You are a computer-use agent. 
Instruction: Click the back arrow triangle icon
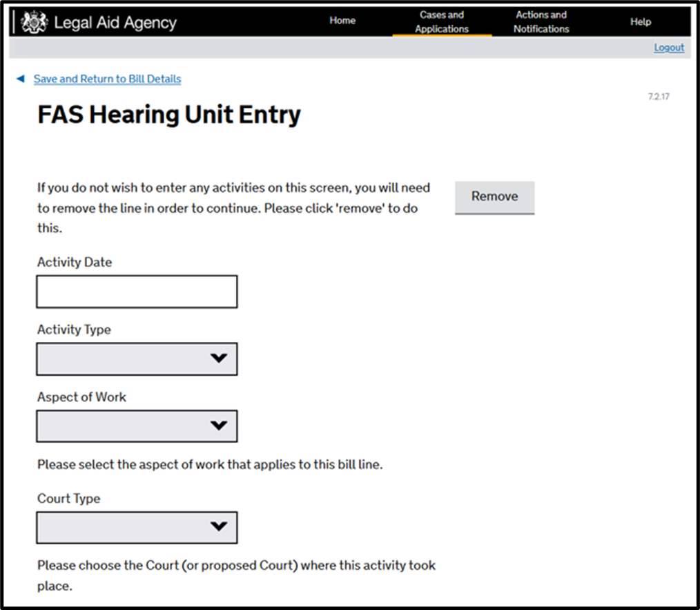[20, 79]
